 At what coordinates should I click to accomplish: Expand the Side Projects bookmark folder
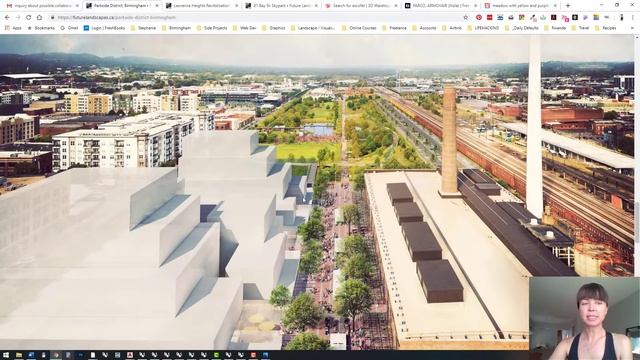tap(212, 28)
